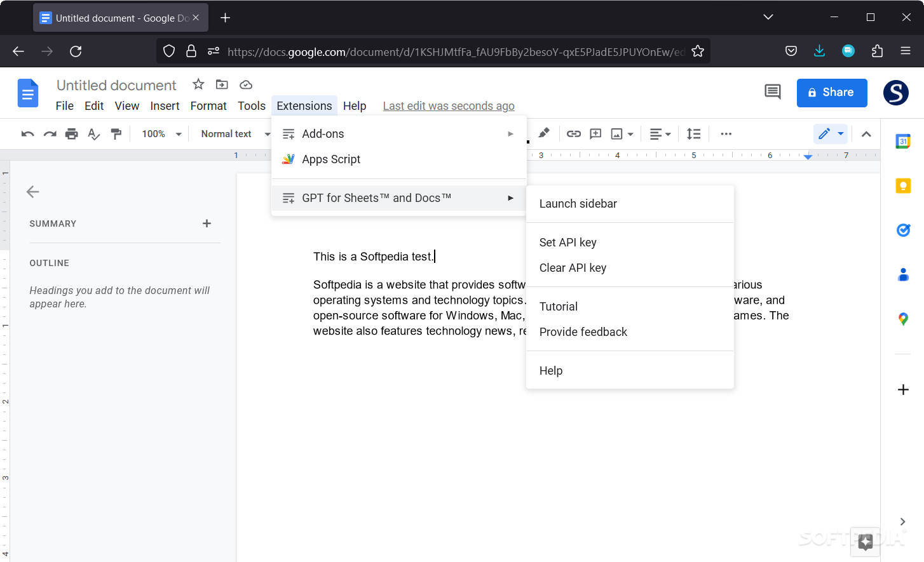Image resolution: width=924 pixels, height=562 pixels.
Task: View document cloud save status
Action: [x=246, y=84]
